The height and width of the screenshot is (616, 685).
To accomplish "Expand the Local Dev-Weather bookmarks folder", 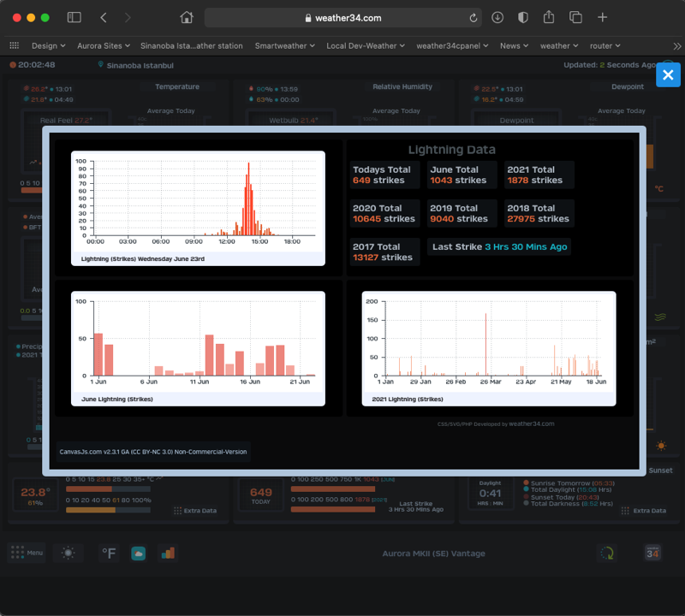I will [366, 46].
